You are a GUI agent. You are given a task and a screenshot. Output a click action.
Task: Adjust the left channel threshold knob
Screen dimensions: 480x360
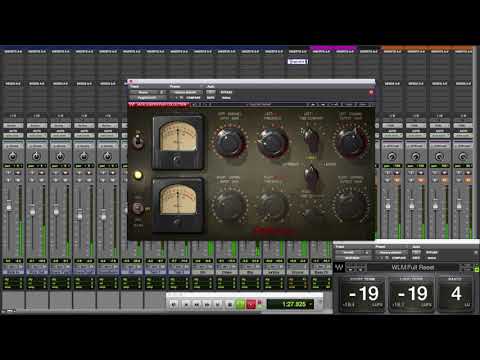tap(273, 143)
